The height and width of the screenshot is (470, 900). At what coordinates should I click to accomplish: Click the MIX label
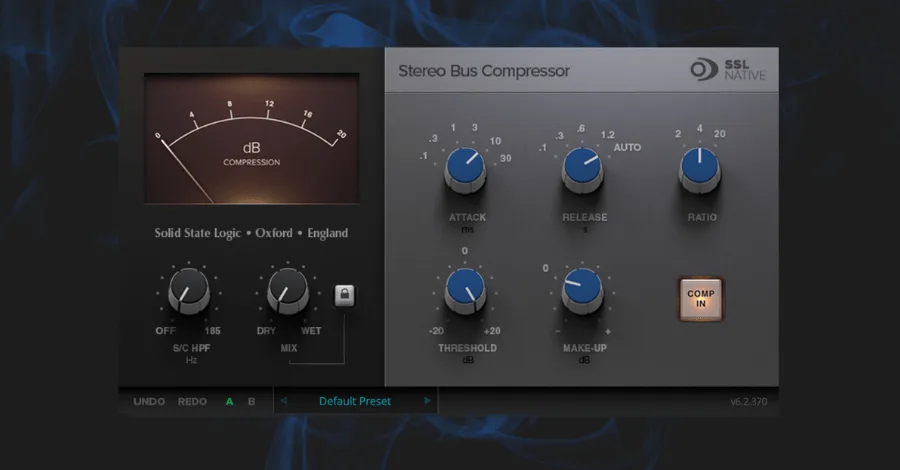click(x=289, y=348)
